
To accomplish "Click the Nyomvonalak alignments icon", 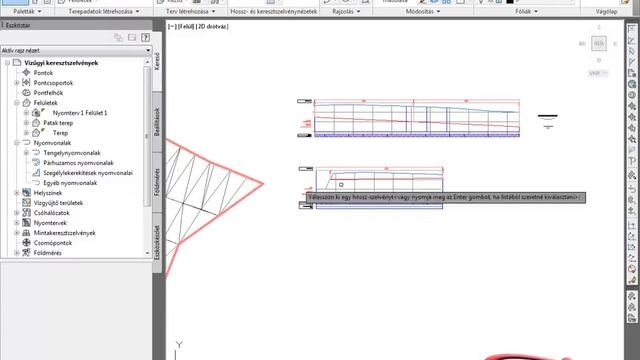I will pos(27,142).
